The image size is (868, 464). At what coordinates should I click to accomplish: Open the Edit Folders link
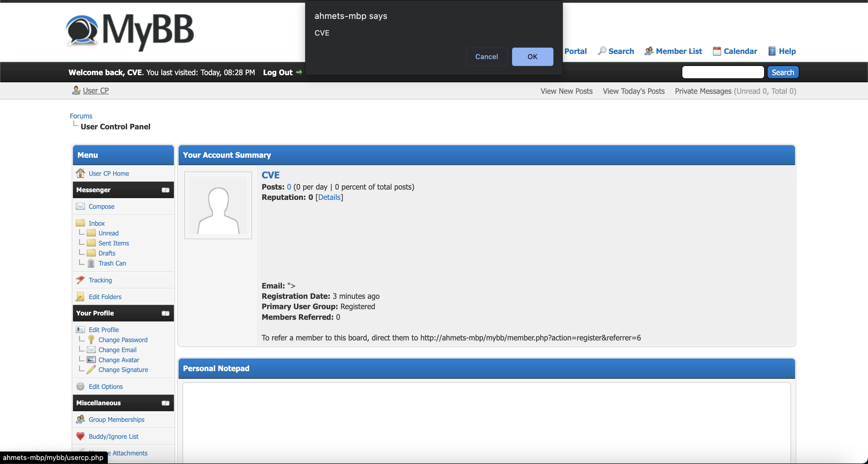click(105, 297)
